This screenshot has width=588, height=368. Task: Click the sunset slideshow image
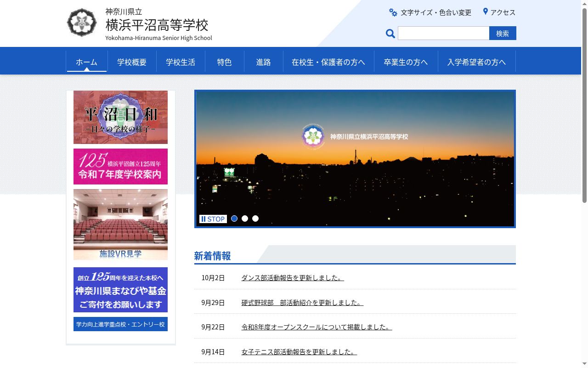355,159
